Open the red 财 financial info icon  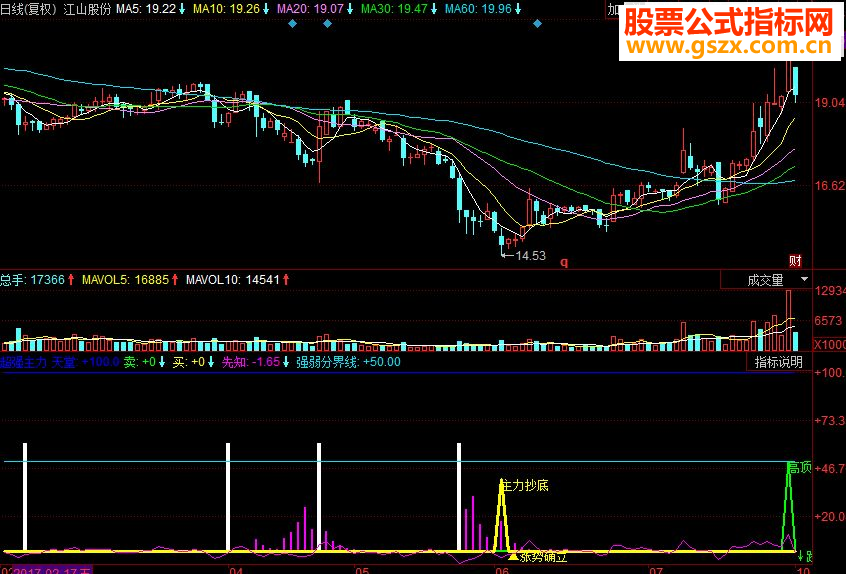[x=795, y=261]
